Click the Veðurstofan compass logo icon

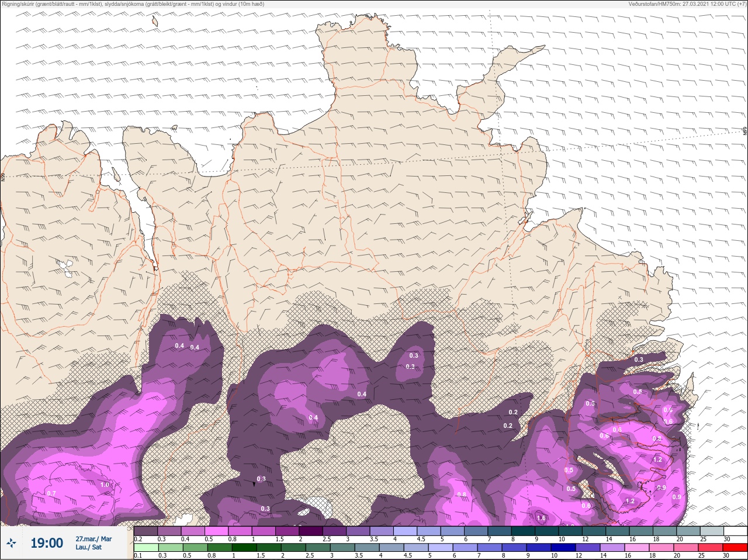click(11, 543)
